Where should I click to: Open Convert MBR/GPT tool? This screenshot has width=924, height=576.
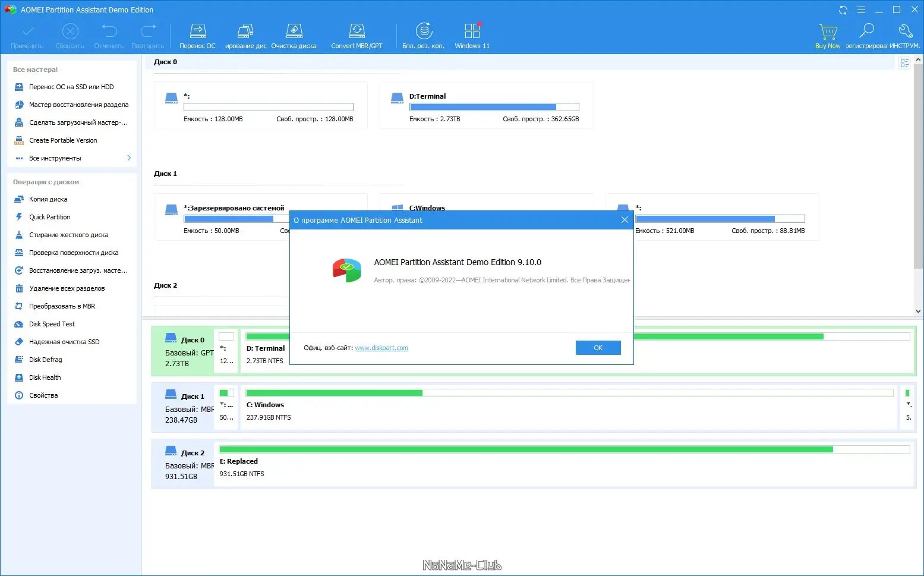(x=357, y=36)
